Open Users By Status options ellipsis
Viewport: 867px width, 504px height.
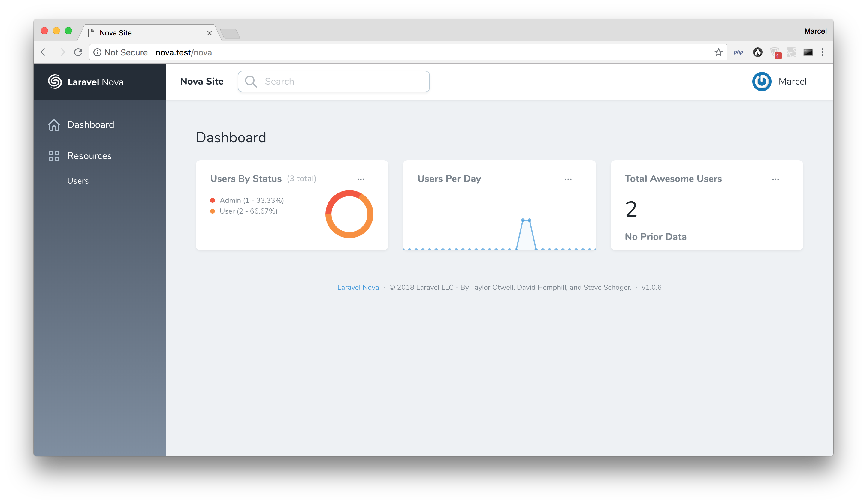pyautogui.click(x=361, y=179)
